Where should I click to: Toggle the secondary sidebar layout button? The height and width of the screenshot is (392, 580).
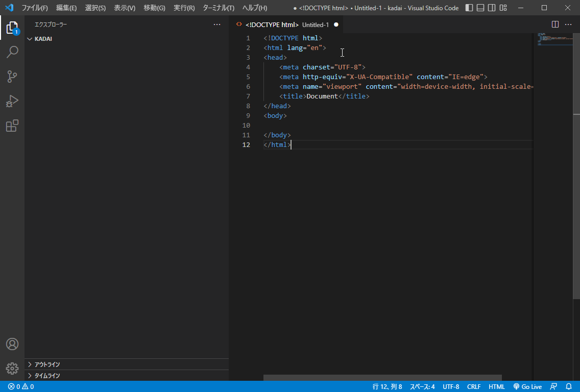point(492,8)
